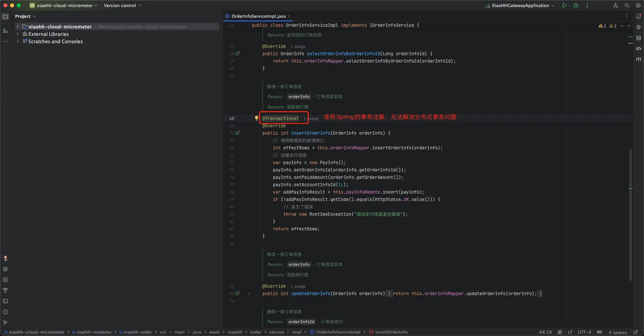The height and width of the screenshot is (336, 644).
Task: Expand External Libraries node
Action: coord(18,34)
